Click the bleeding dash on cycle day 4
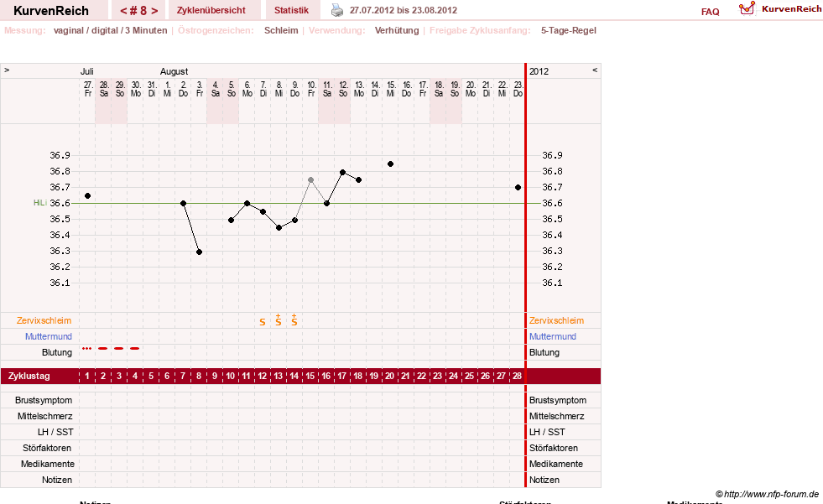The width and height of the screenshot is (823, 504). [135, 348]
